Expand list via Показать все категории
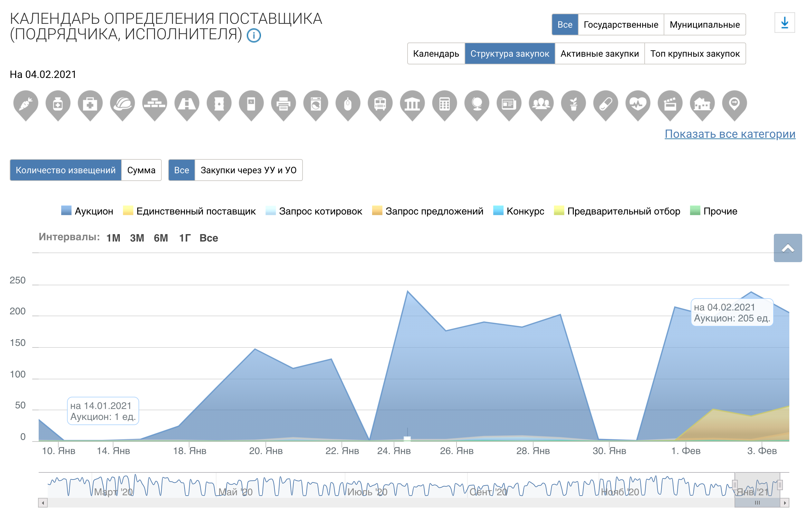Screen dimensions: 808x532 730,134
